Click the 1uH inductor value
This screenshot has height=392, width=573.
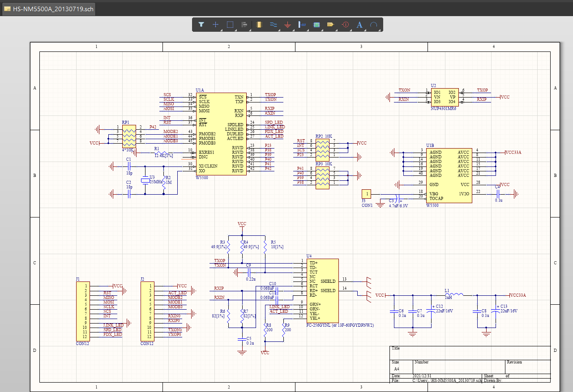(448, 297)
